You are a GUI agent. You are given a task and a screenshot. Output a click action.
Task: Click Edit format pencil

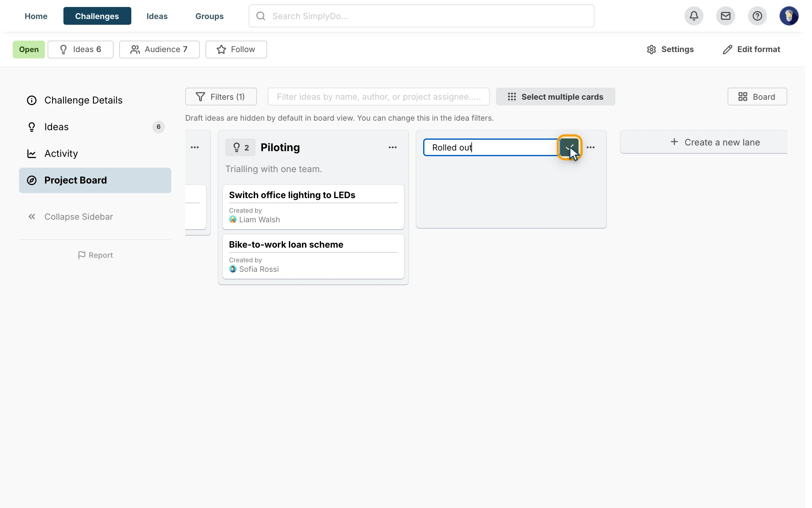(x=751, y=50)
